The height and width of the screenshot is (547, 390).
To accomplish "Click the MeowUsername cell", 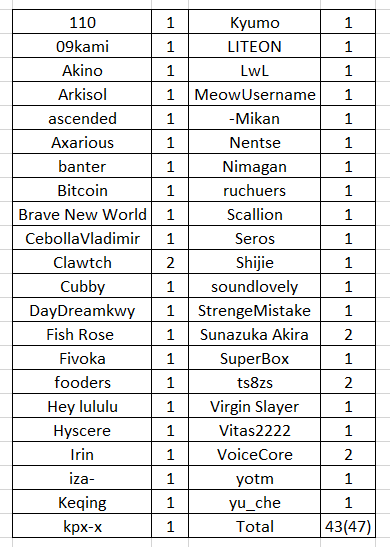I will [x=254, y=94].
